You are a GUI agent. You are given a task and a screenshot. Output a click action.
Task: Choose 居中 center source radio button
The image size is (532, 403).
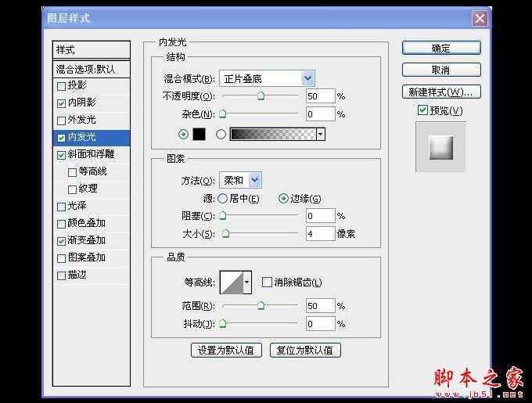pos(222,199)
